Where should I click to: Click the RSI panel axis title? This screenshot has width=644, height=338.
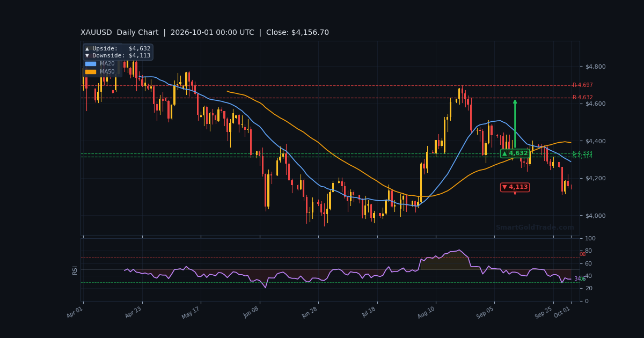[75, 270]
